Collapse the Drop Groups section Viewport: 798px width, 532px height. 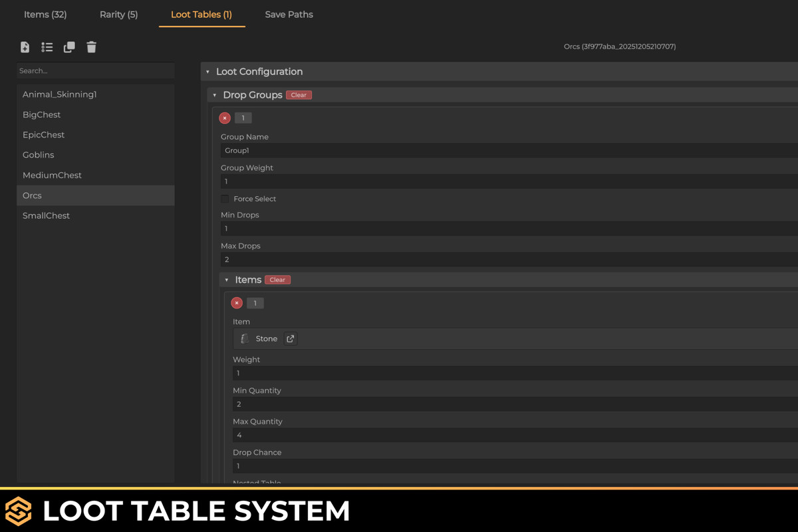click(x=214, y=95)
